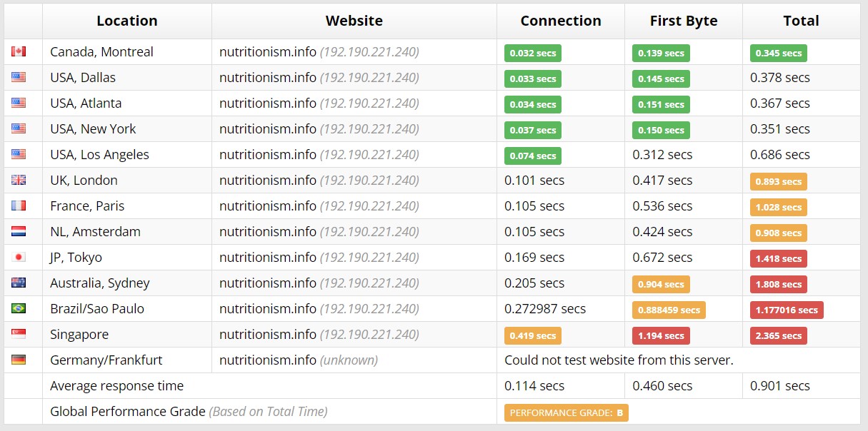Viewport: 868px width, 431px height.
Task: Click the Canada flag icon in Montreal row
Action: [19, 51]
